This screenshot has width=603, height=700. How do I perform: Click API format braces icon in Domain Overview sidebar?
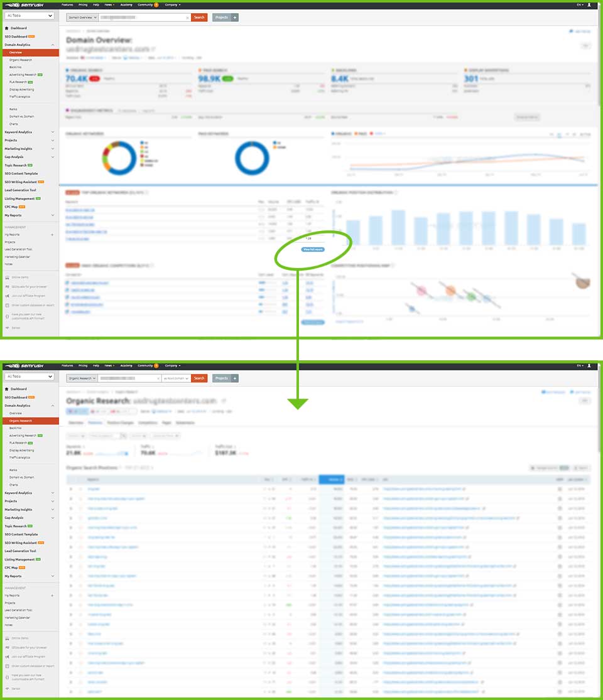7,316
